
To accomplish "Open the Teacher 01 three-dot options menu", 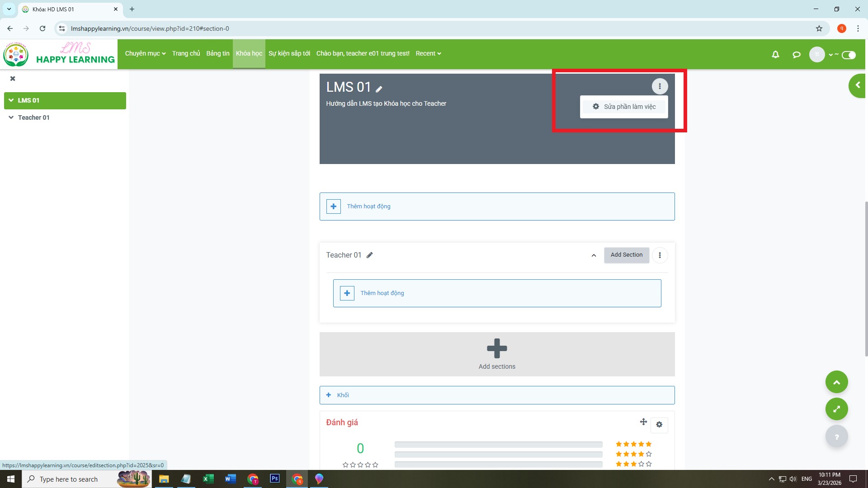I will pos(660,255).
